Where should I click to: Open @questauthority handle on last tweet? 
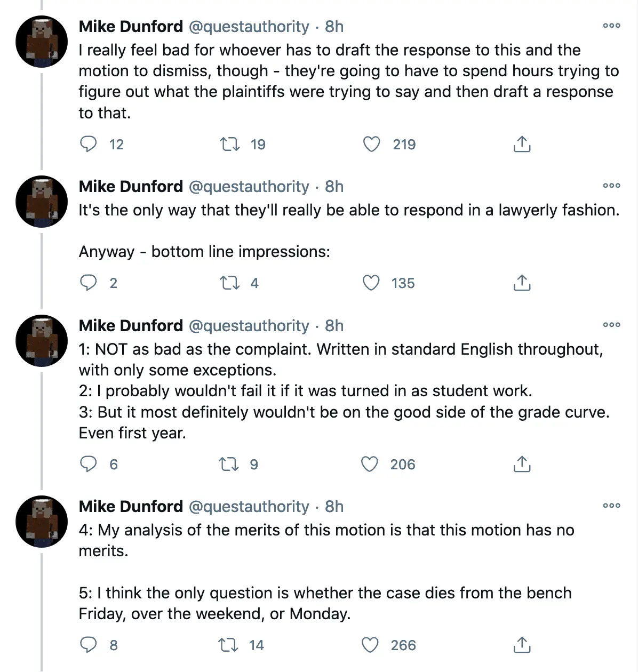click(249, 506)
